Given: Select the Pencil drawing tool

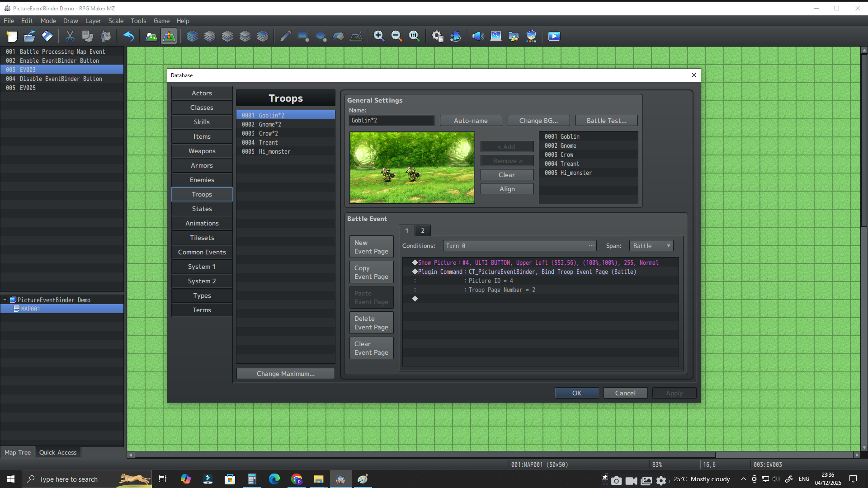Looking at the screenshot, I should [x=285, y=36].
